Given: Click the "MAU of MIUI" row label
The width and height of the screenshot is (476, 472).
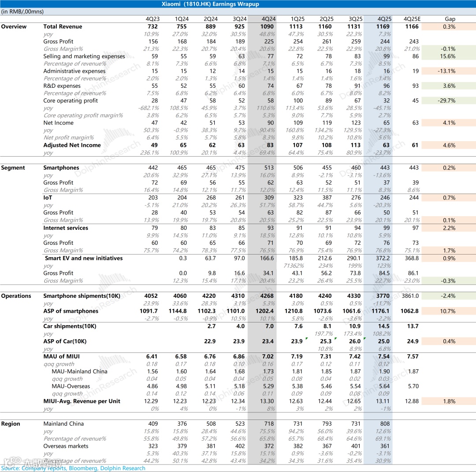Looking at the screenshot, I should (x=63, y=356).
